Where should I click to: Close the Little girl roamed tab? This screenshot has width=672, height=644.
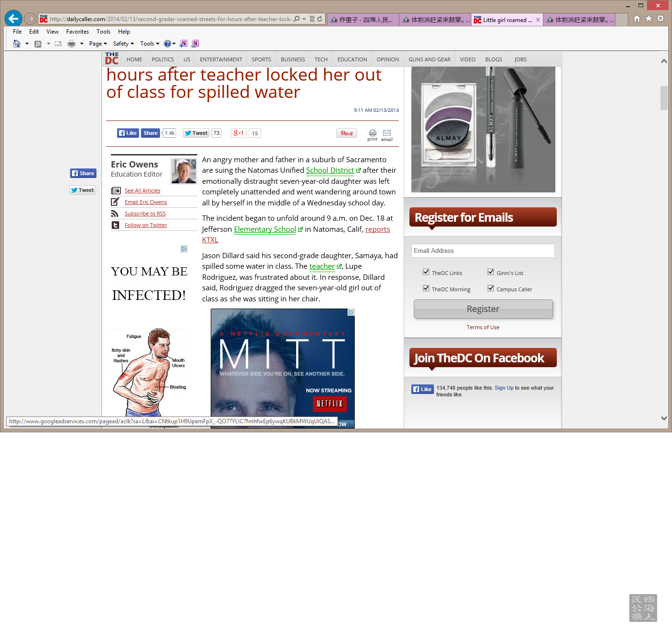click(538, 20)
